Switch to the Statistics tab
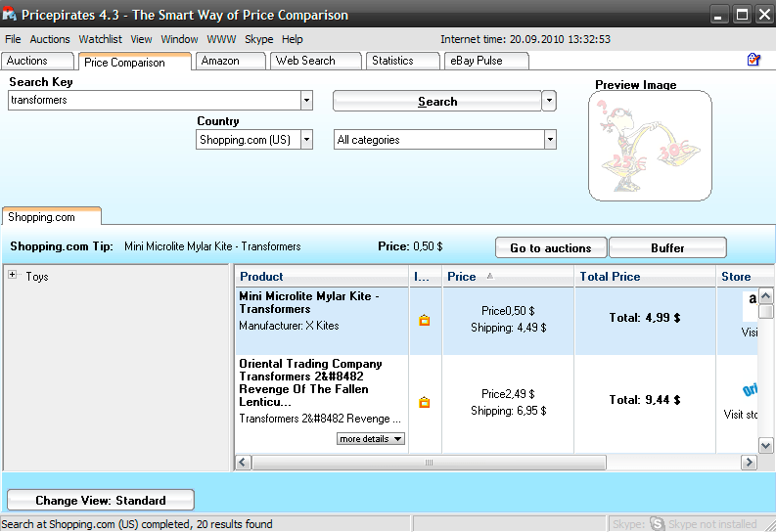Screen dimensions: 776x532 (x=403, y=61)
